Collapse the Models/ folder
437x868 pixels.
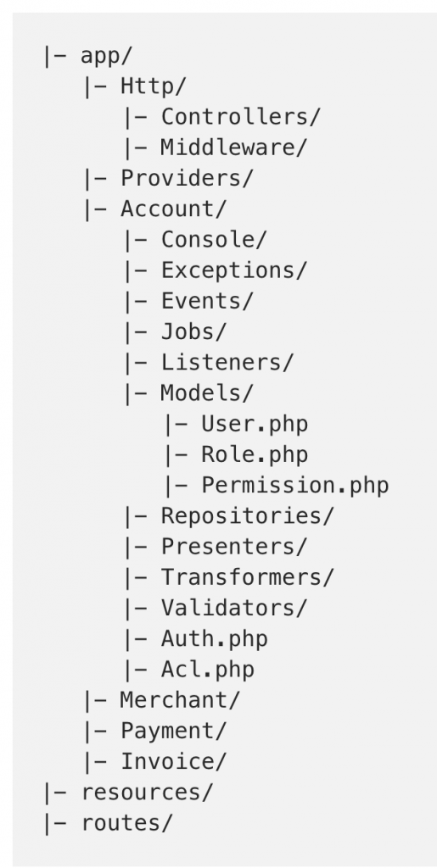point(206,393)
